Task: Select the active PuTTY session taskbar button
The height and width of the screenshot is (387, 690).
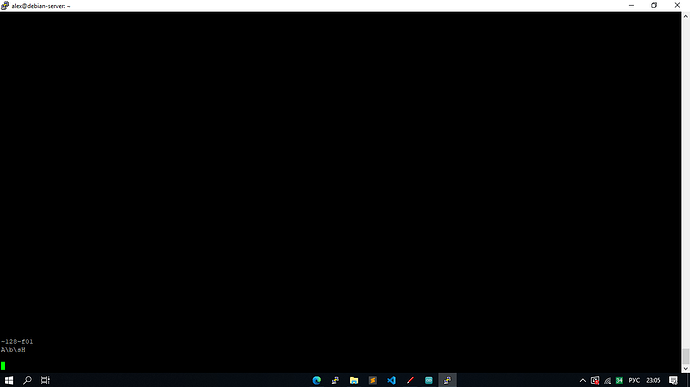Action: coord(447,380)
